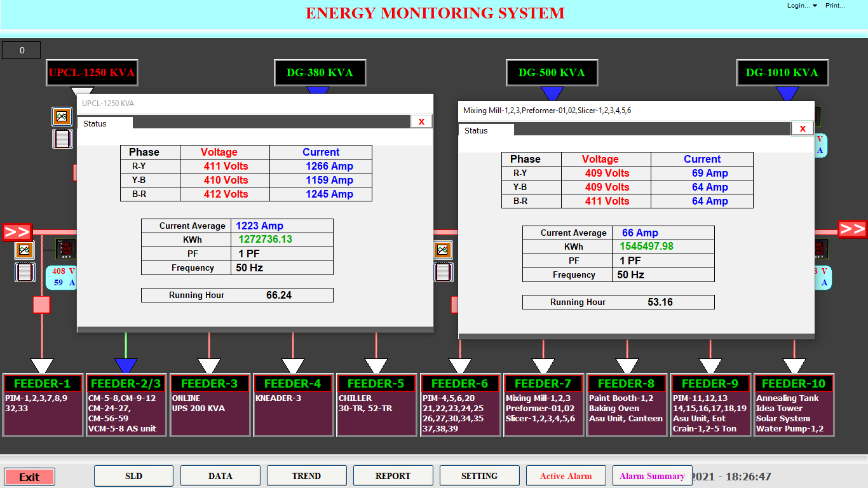Open trend chart icon below UPCL-1250 KVA label
This screenshot has height=488, width=868.
coord(62,116)
